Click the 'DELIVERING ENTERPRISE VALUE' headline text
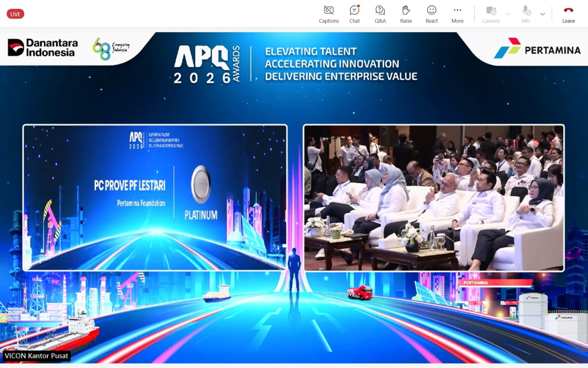 pos(341,76)
